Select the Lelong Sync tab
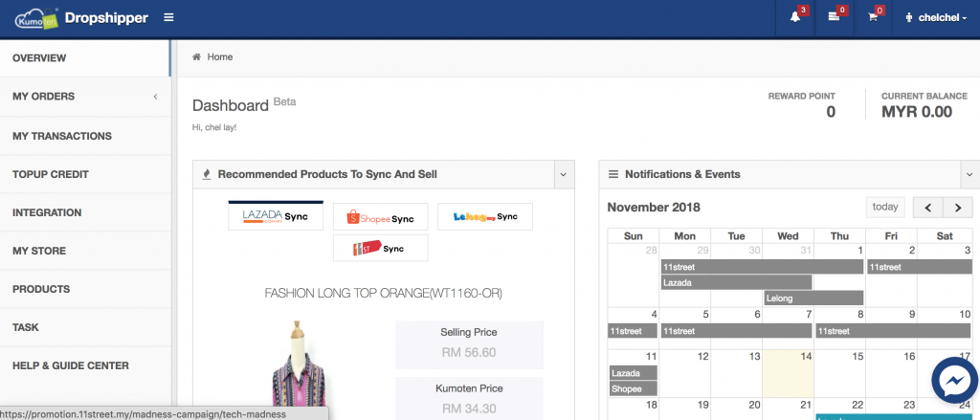 pyautogui.click(x=485, y=217)
